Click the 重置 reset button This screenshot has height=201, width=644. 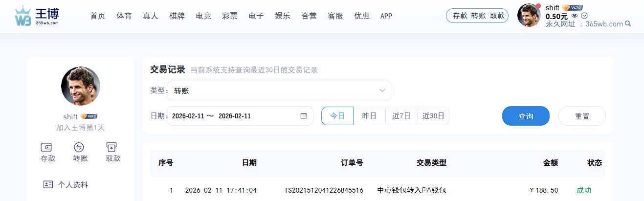pyautogui.click(x=582, y=116)
